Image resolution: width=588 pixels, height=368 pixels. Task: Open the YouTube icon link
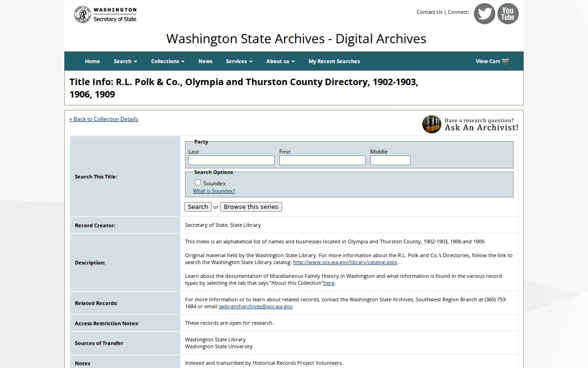508,14
